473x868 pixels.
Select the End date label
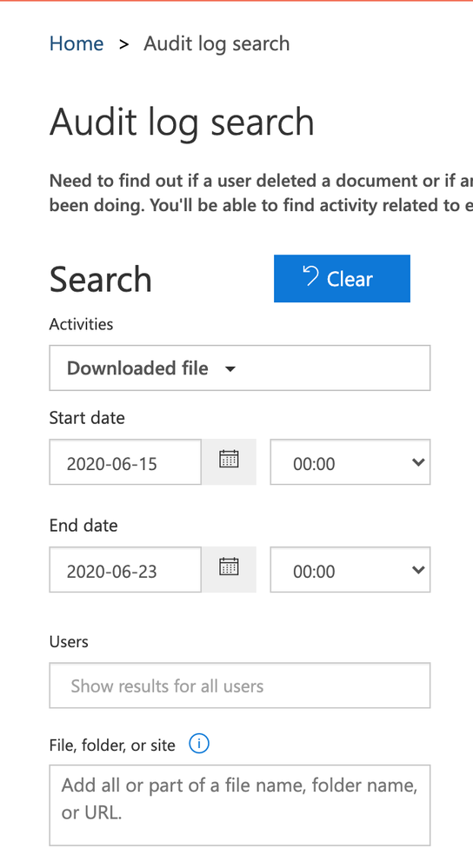[x=83, y=525]
